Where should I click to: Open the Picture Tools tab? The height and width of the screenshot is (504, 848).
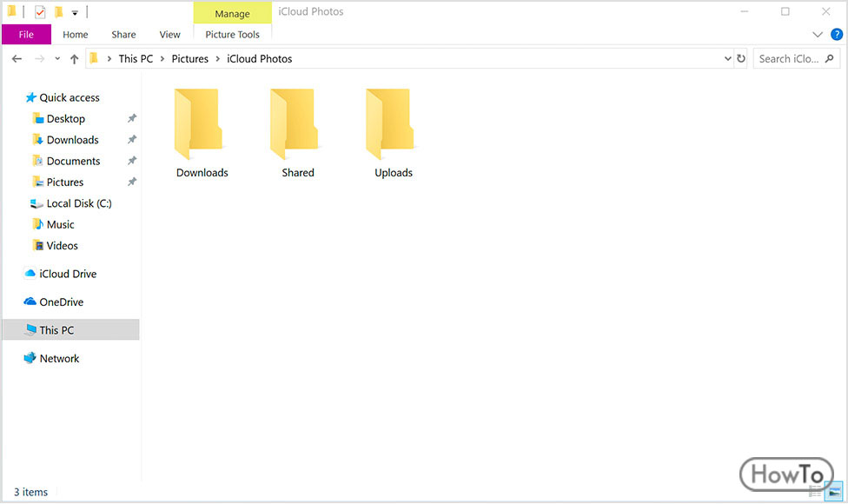pyautogui.click(x=233, y=35)
